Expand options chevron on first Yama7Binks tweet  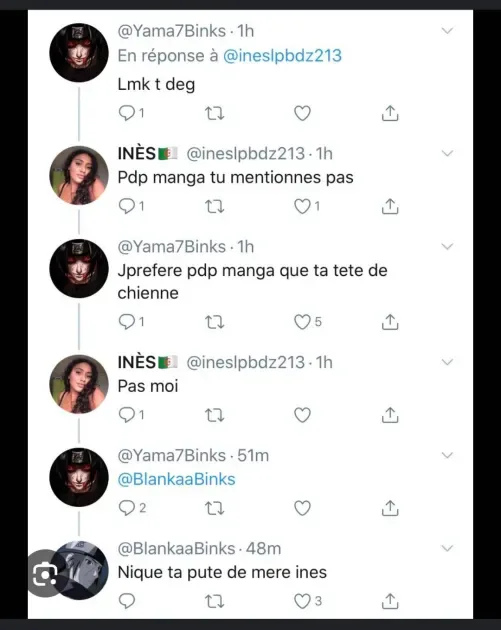[x=447, y=31]
